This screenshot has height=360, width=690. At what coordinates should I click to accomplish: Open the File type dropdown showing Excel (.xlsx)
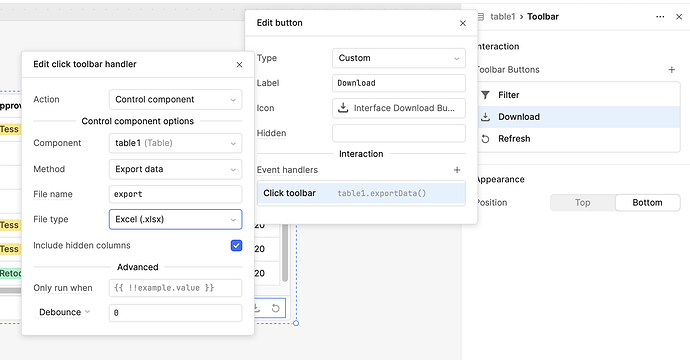click(176, 219)
